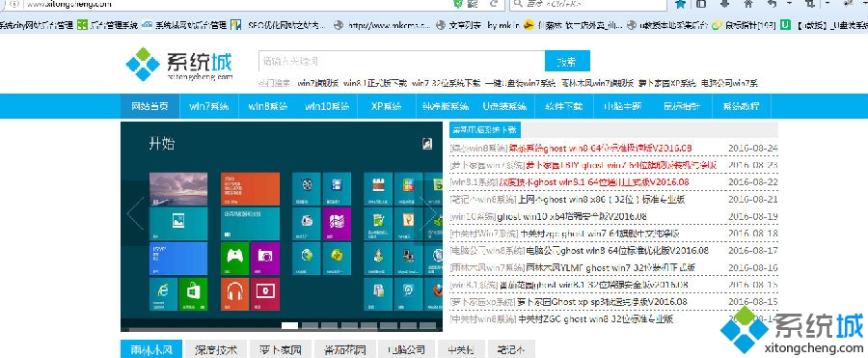Reload the page with the refresh icon

coord(494,4)
